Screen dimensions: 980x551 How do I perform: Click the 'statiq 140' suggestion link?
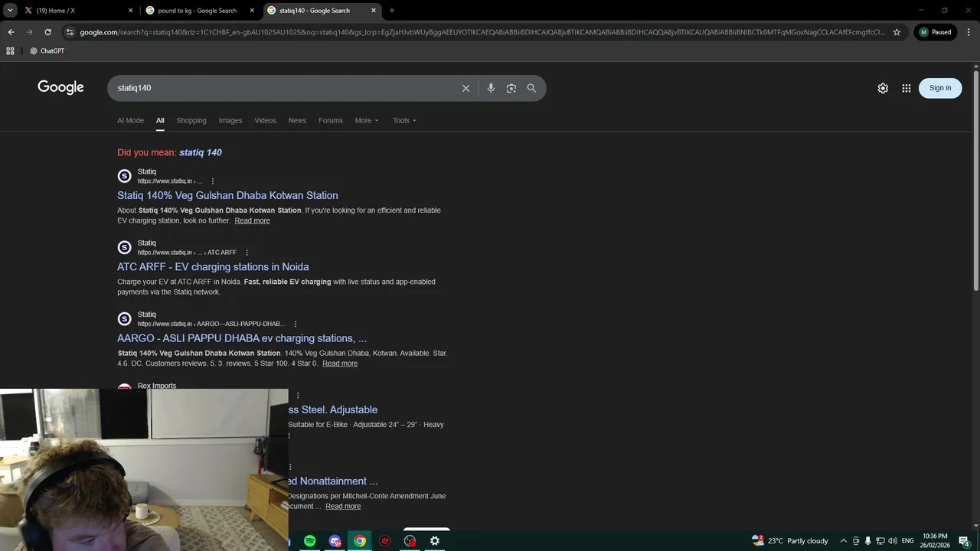click(201, 152)
